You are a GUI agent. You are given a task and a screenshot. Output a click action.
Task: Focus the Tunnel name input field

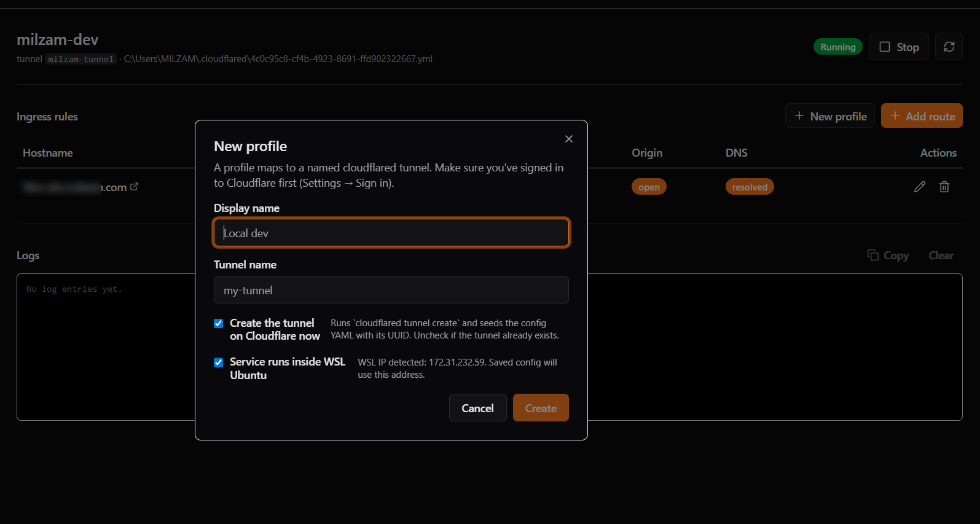391,290
